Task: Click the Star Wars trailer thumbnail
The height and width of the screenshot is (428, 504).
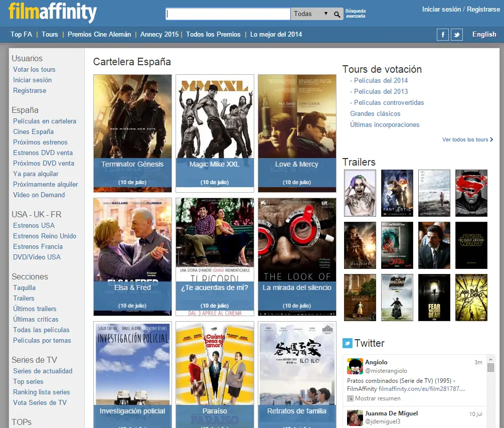Action: click(470, 245)
